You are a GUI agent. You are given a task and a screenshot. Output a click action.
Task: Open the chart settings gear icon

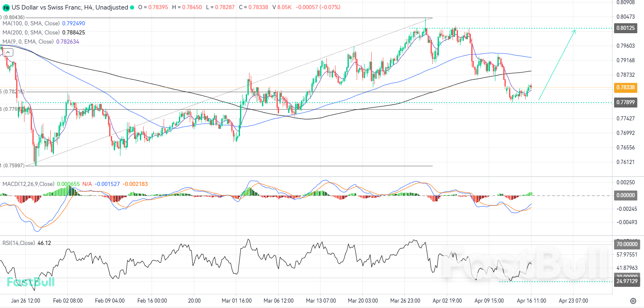click(x=633, y=301)
